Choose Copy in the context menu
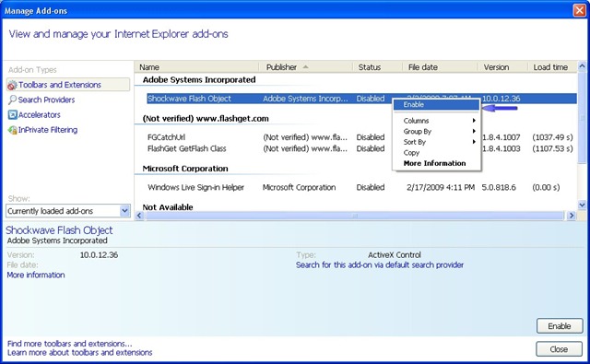This screenshot has height=364, width=590. pos(436,153)
